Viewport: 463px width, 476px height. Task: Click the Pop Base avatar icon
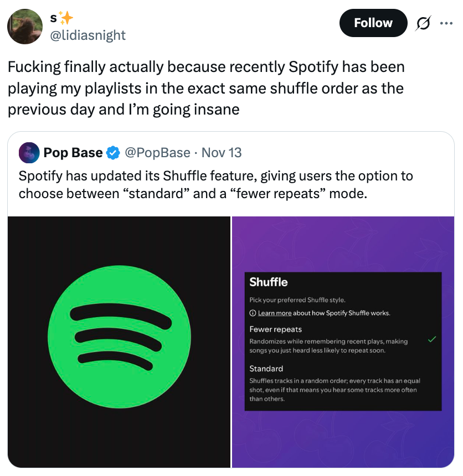point(29,153)
